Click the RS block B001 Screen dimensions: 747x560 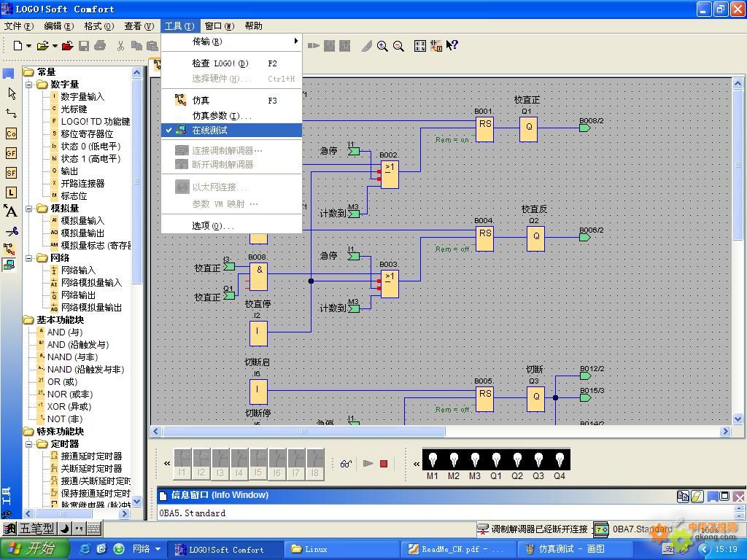click(x=485, y=129)
